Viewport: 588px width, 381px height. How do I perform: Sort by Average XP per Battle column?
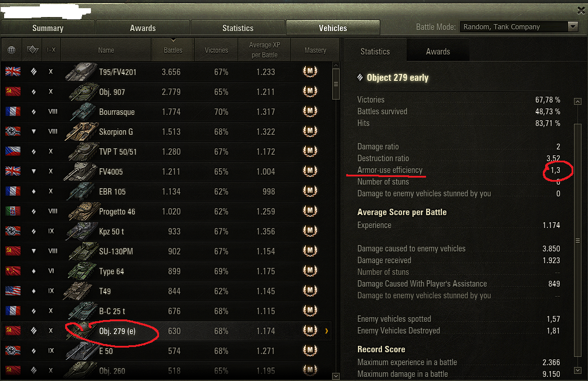pos(265,50)
